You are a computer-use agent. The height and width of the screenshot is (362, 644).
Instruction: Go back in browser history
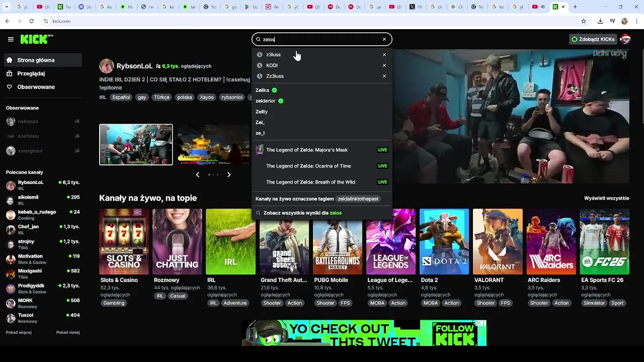click(7, 21)
